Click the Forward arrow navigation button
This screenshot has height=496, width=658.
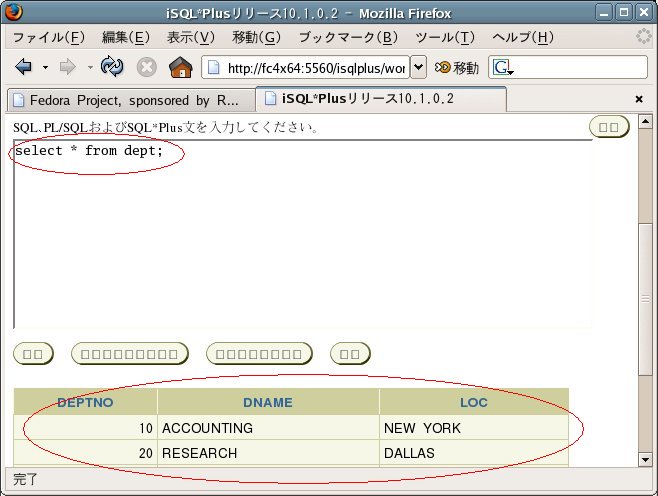68,67
